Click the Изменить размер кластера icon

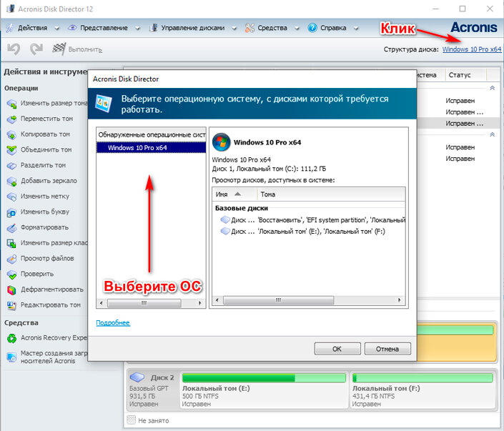click(x=11, y=243)
